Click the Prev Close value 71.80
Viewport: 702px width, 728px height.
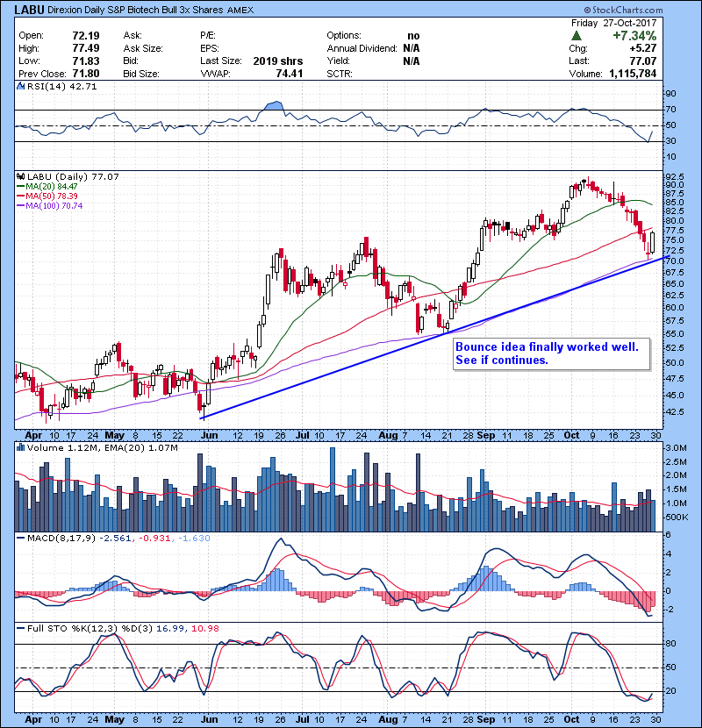[x=85, y=74]
